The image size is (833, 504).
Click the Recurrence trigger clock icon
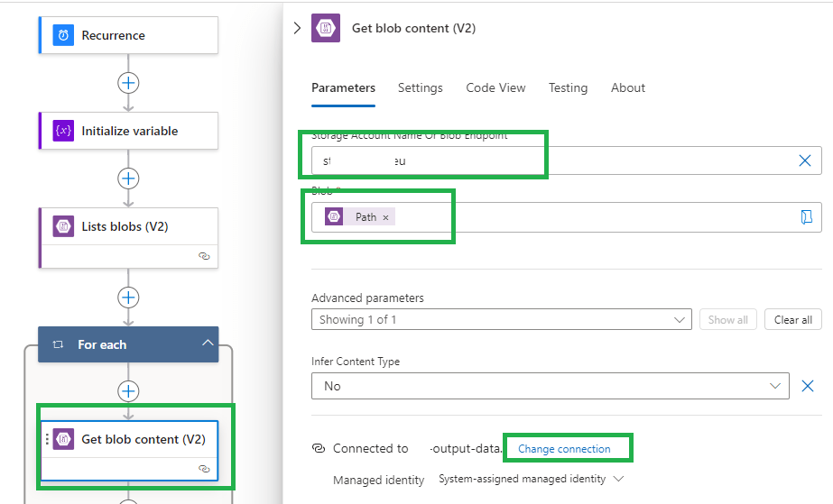point(63,35)
